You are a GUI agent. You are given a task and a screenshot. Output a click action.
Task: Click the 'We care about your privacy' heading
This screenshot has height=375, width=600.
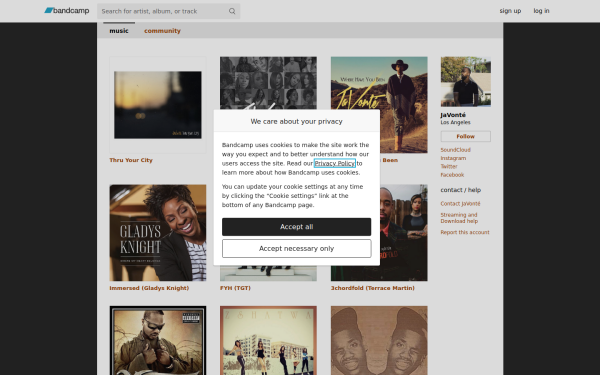(x=297, y=121)
